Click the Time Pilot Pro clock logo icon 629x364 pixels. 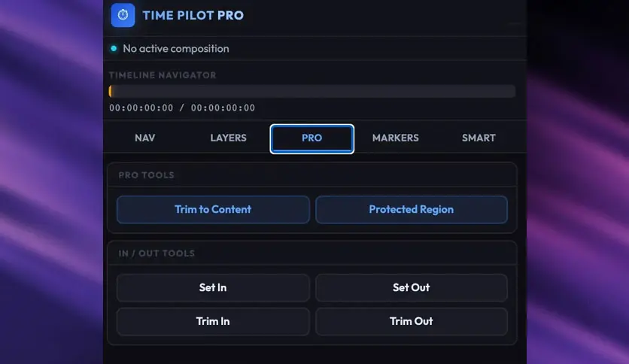(123, 15)
